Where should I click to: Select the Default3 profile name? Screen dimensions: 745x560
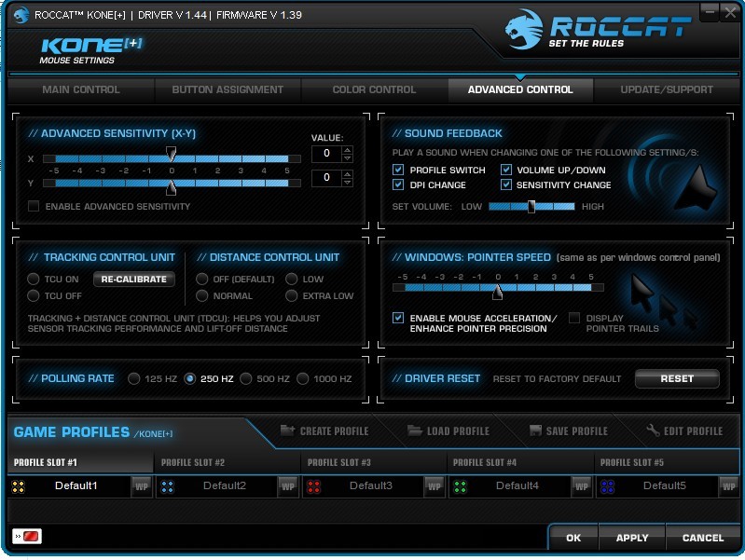371,485
